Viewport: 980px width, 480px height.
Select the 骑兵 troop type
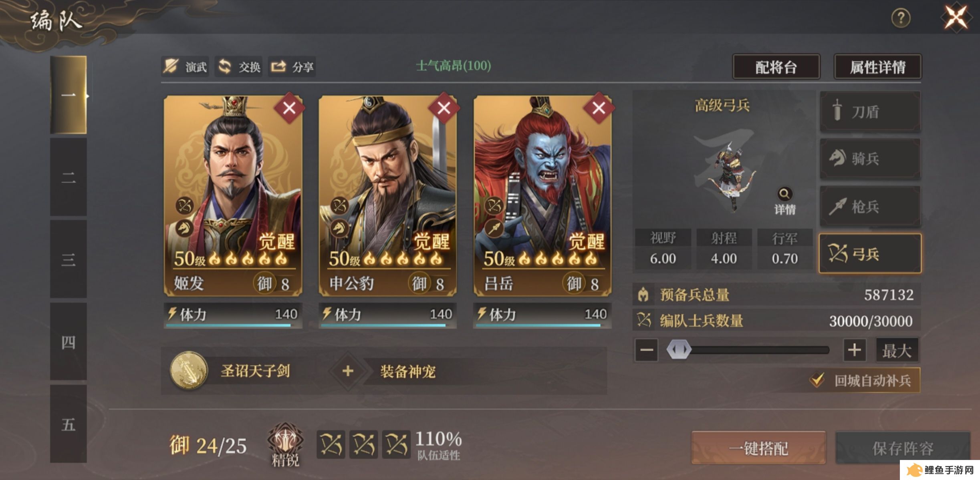coord(870,159)
